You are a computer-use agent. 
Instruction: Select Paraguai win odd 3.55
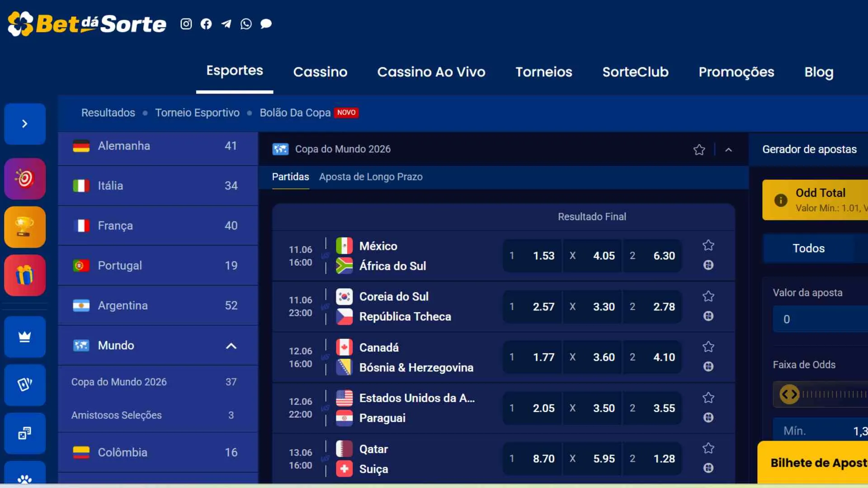652,408
